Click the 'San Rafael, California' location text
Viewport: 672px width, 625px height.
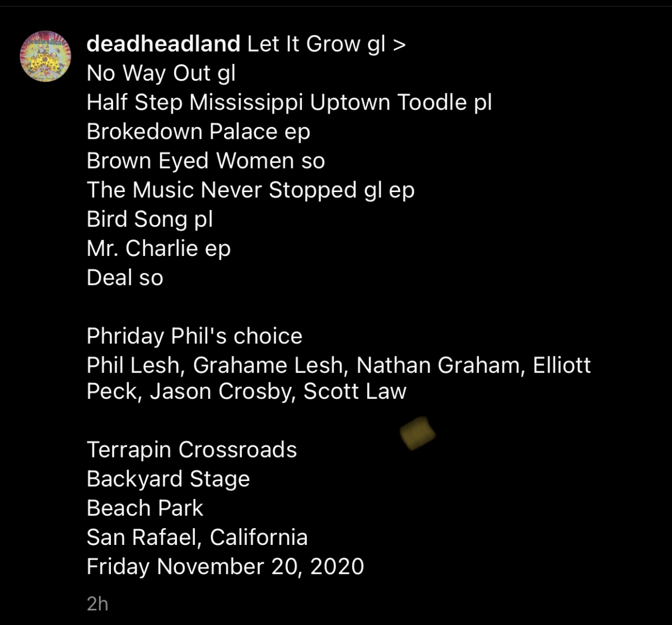(x=197, y=537)
